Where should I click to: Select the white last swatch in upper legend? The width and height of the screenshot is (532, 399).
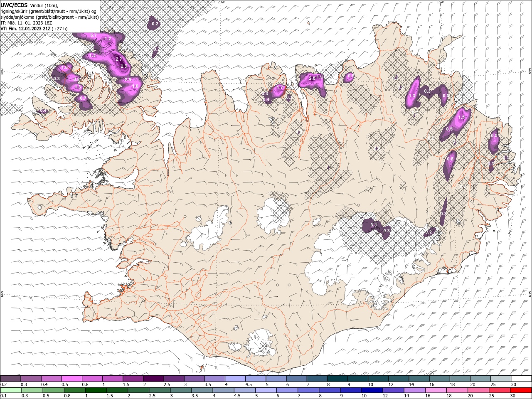tap(521, 379)
